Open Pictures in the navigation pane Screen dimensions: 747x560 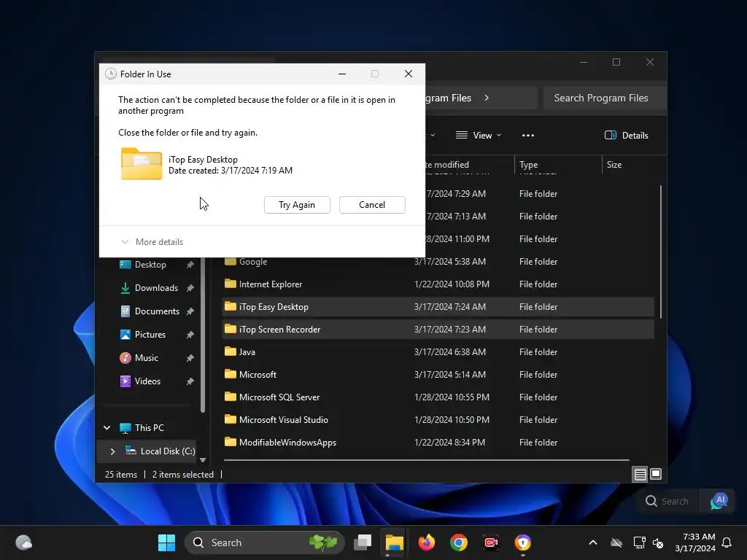pos(150,335)
